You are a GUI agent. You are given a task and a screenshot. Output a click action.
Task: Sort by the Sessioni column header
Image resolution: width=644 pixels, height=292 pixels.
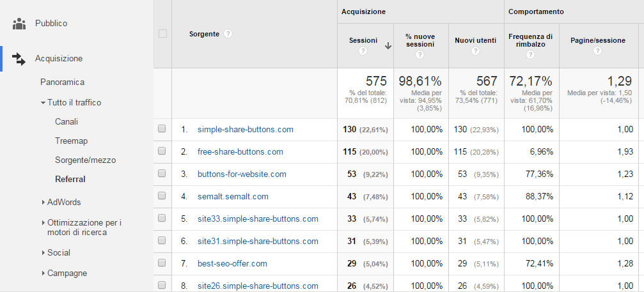(x=363, y=40)
